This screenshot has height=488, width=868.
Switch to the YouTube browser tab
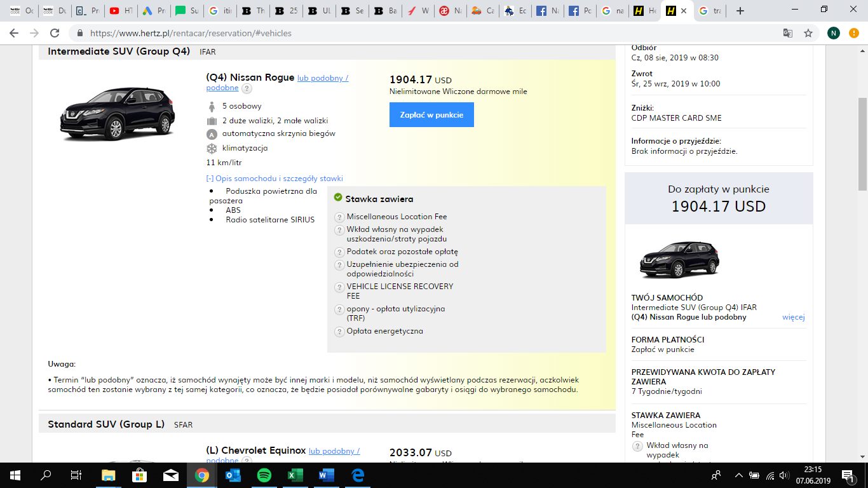[x=121, y=11]
